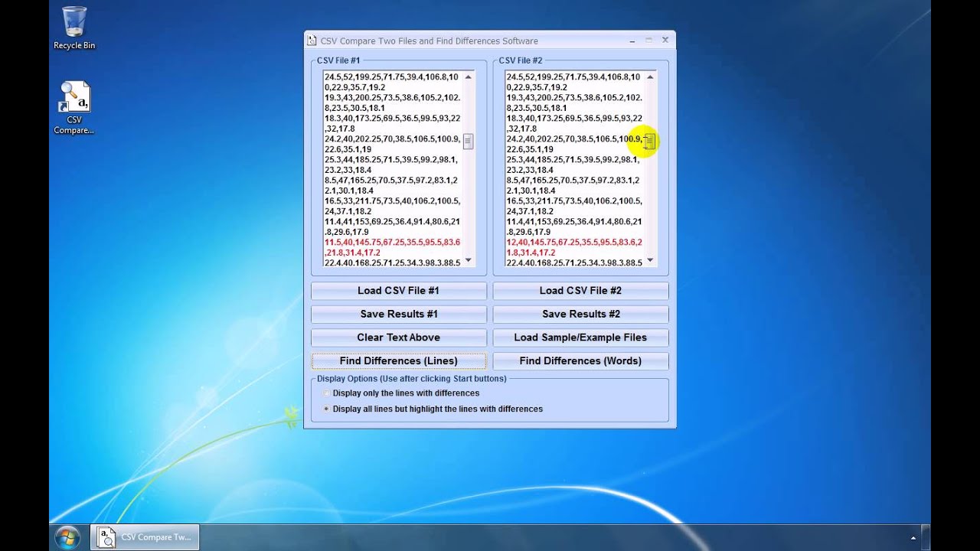Minimize the CSV Compare window
Viewport: 980px width, 551px height.
(x=632, y=41)
